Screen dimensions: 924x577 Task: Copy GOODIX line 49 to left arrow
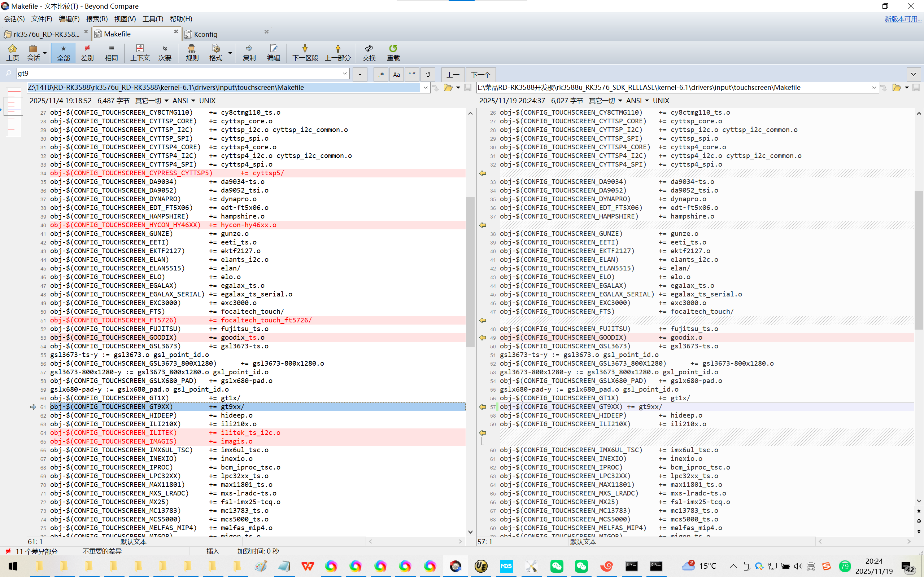483,338
